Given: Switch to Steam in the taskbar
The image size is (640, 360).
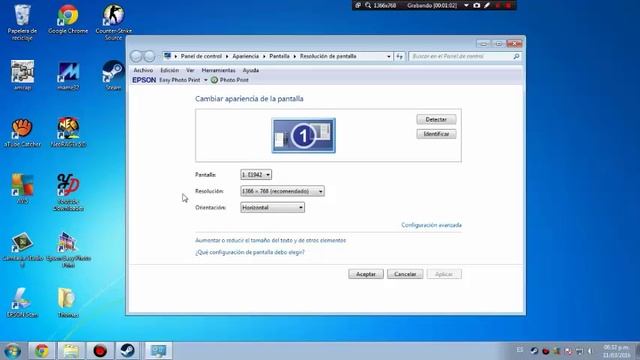Looking at the screenshot, I should (128, 351).
